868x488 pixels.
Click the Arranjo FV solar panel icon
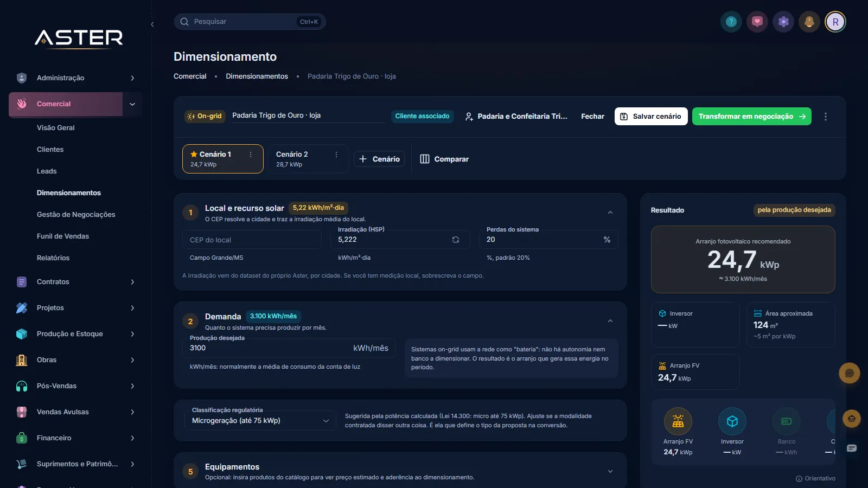678,421
